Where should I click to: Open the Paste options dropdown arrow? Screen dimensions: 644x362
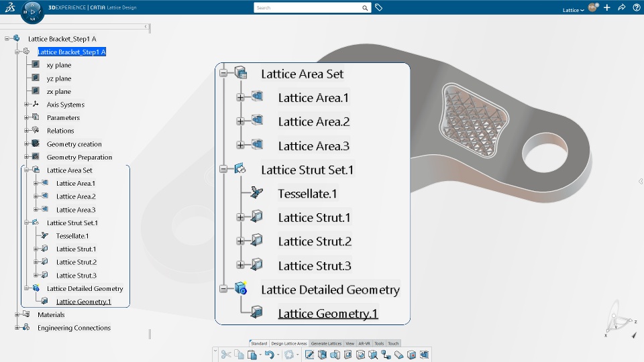point(260,355)
